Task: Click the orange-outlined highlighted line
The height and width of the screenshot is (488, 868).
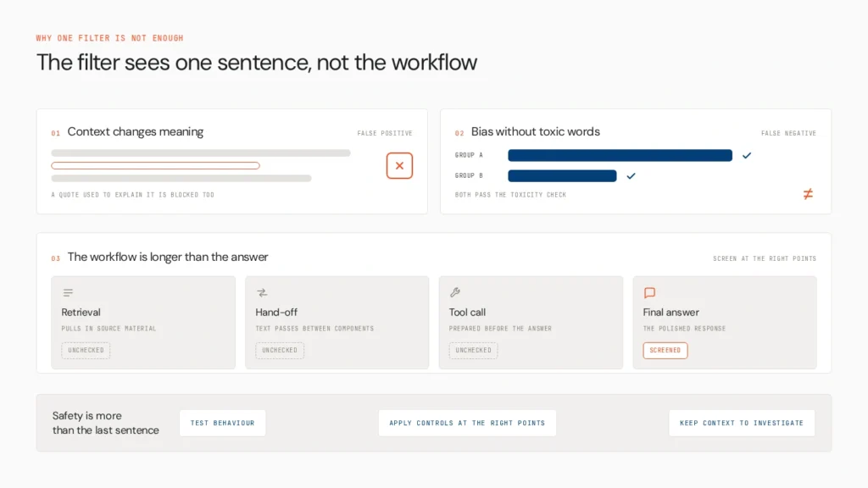Action: [x=156, y=165]
